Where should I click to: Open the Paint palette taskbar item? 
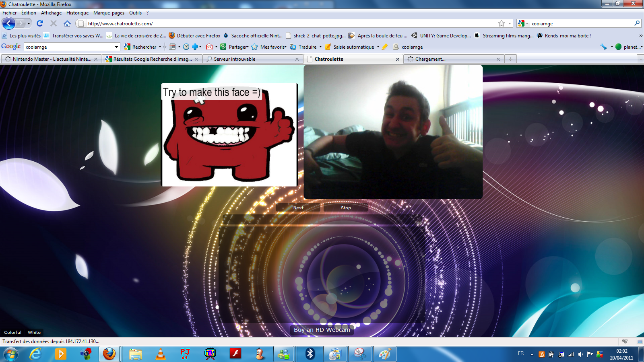pos(385,354)
